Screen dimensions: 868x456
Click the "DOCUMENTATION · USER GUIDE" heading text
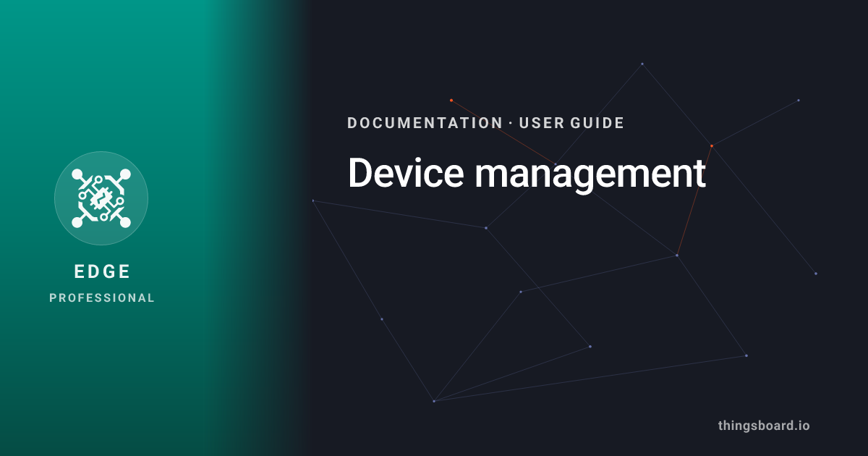click(485, 123)
